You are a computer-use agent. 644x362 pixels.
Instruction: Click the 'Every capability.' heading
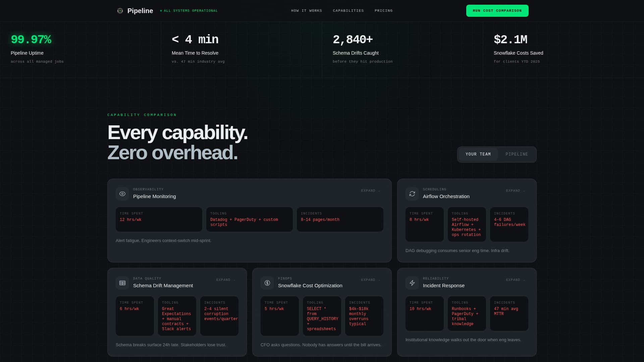point(177,133)
